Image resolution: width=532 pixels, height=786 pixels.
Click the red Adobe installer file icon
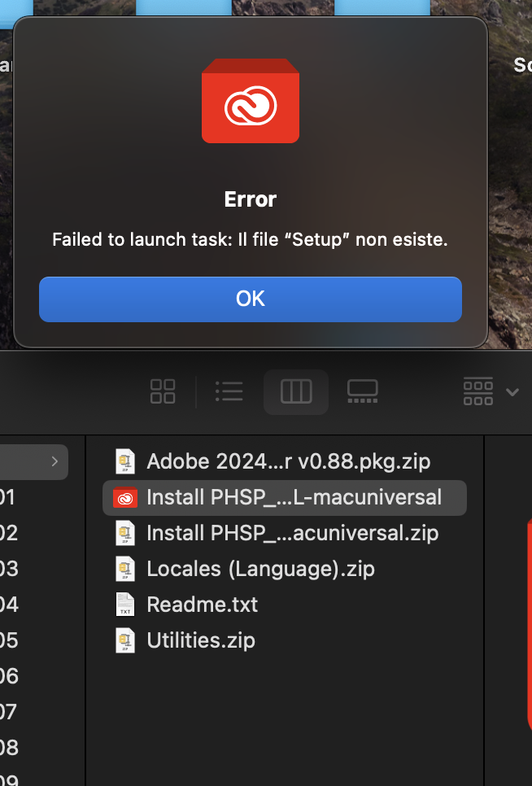coord(125,497)
